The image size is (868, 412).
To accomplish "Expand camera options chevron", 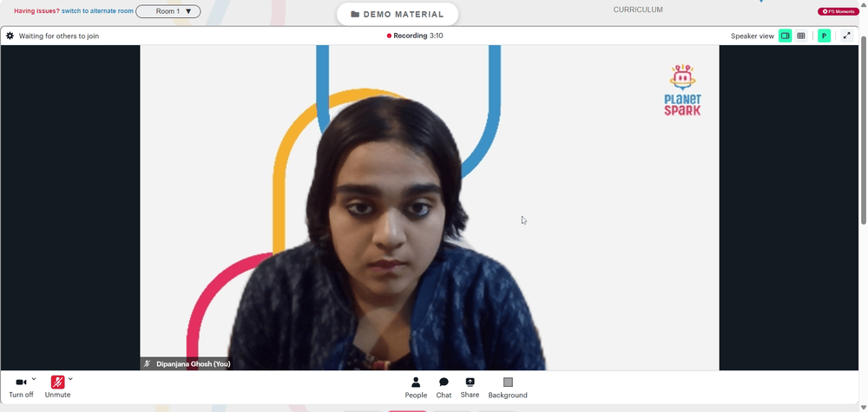I will pos(34,379).
